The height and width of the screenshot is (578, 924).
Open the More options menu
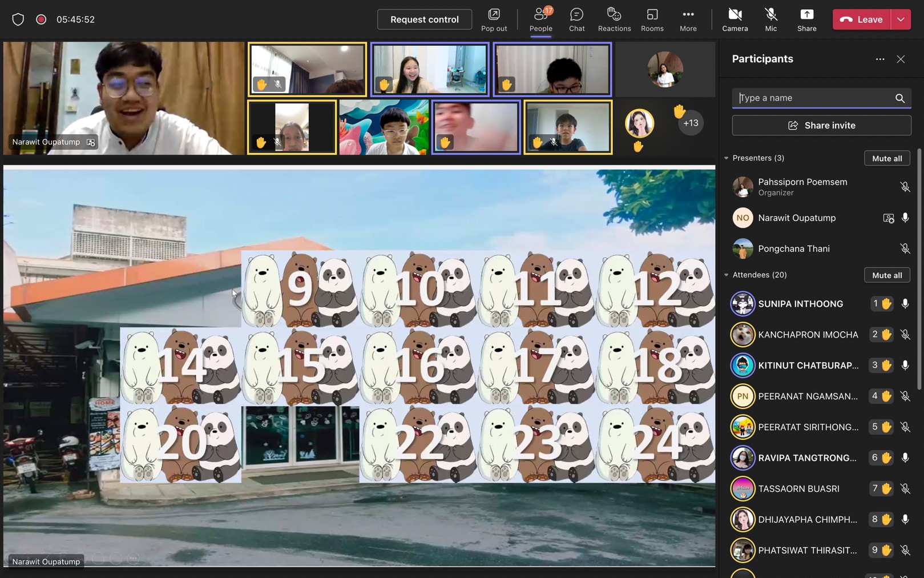point(688,19)
